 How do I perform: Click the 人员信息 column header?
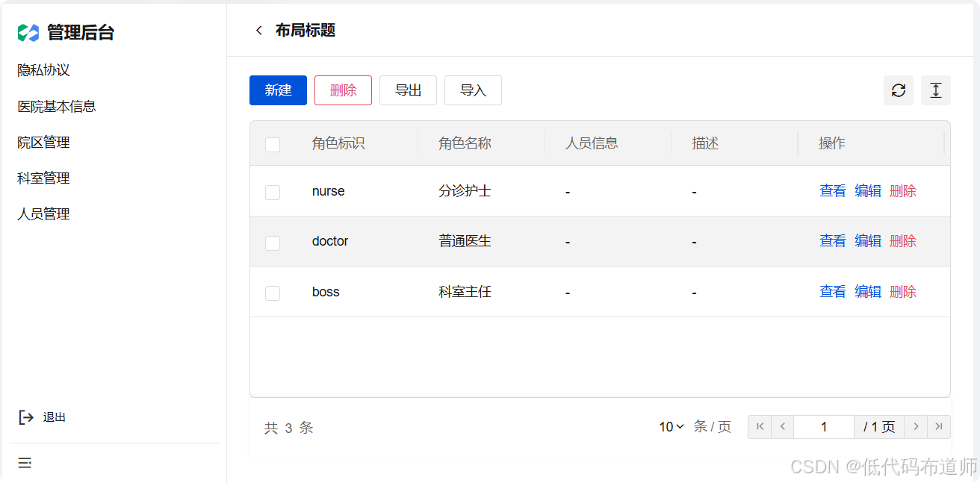(x=592, y=143)
